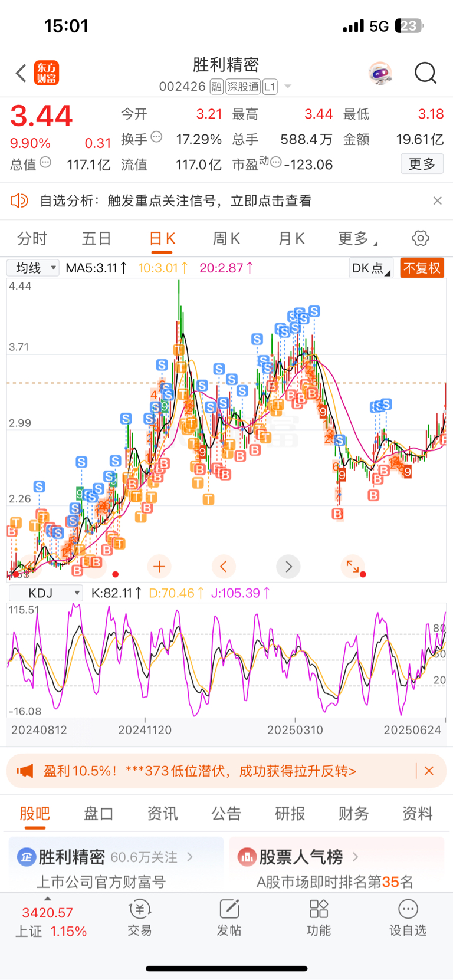Tap the 5G signal status indicator
Viewport: 453px width, 980px height.
coord(379,27)
